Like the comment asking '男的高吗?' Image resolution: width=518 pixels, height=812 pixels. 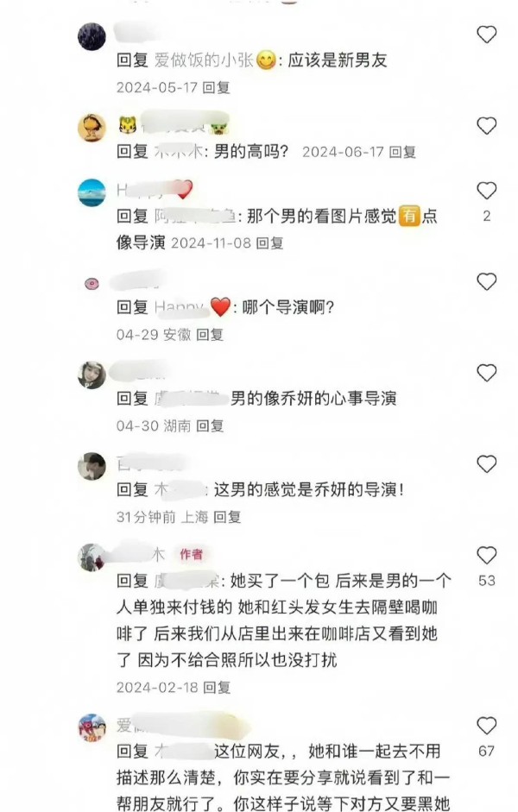click(486, 125)
